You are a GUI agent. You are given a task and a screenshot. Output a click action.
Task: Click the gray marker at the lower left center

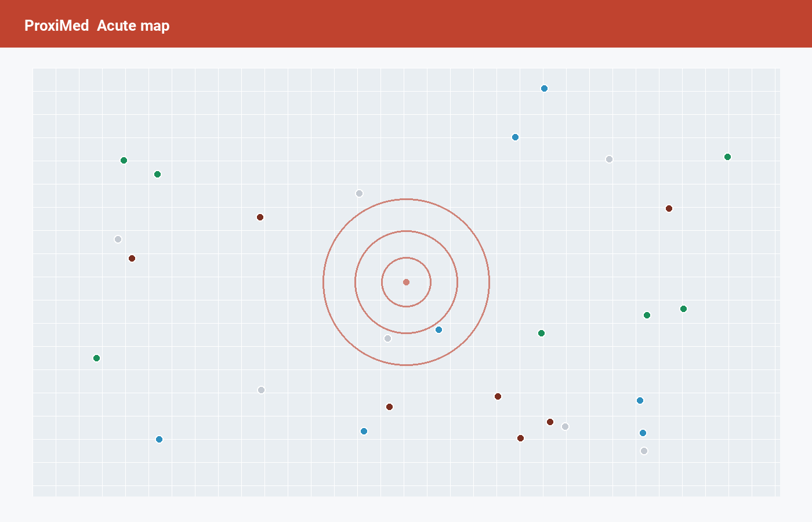click(x=261, y=390)
